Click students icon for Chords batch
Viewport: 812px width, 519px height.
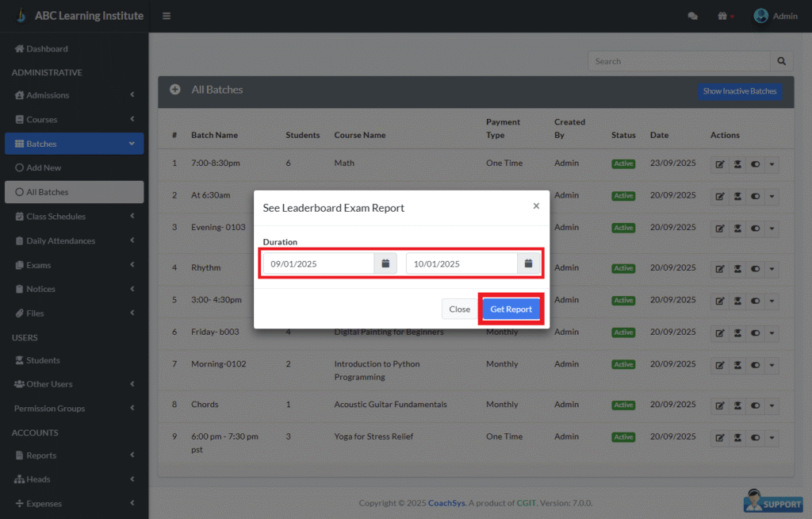737,406
